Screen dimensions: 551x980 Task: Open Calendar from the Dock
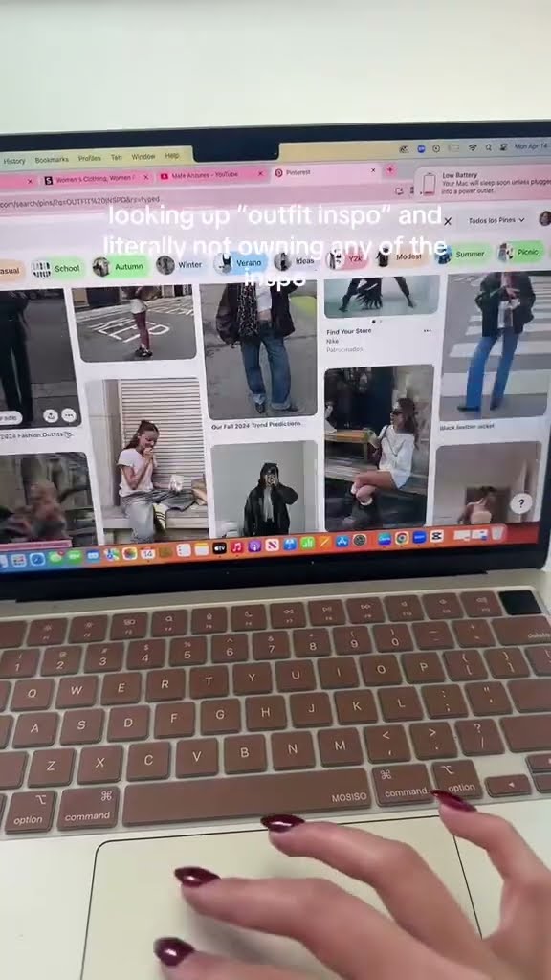click(147, 553)
